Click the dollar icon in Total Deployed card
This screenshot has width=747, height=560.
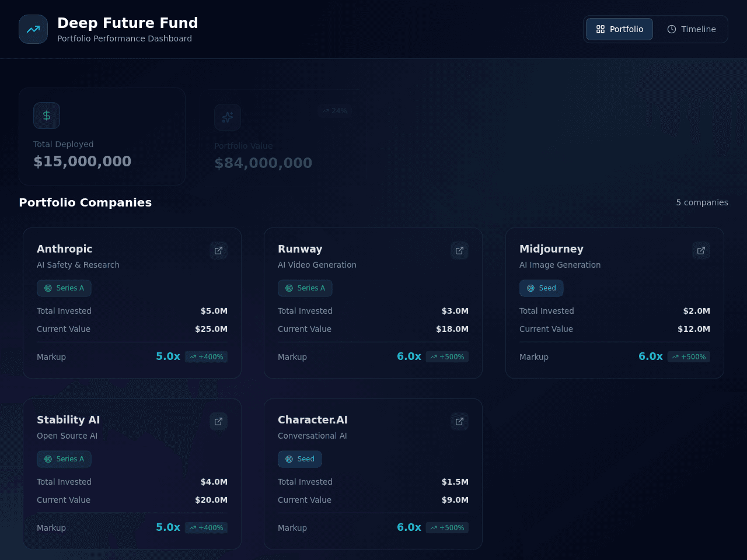[47, 116]
